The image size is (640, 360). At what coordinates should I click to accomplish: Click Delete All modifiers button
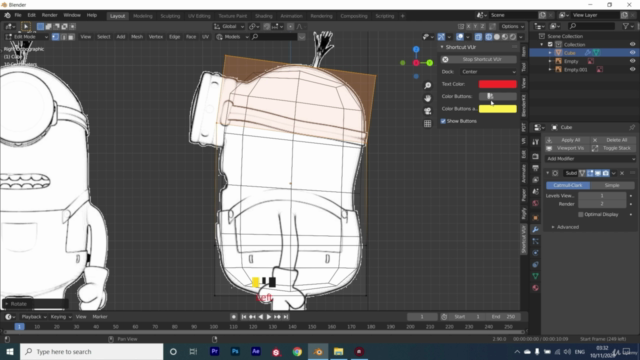[x=613, y=140]
